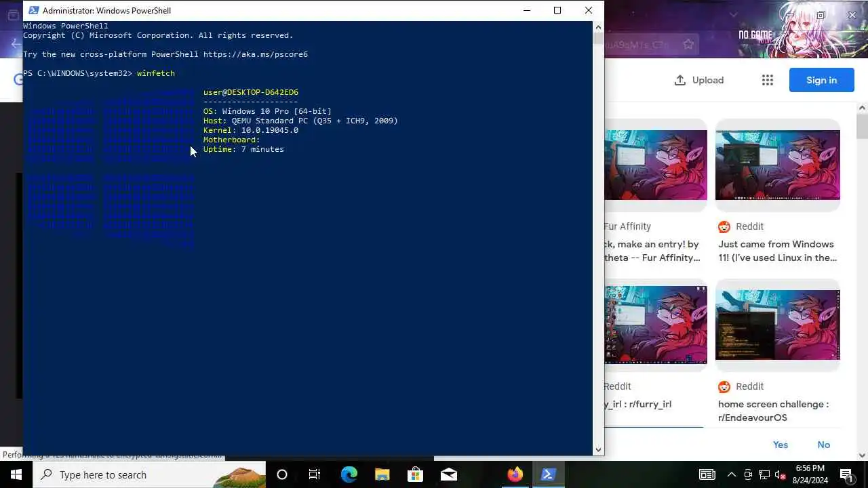Switch to Firefox on the taskbar

pyautogui.click(x=515, y=474)
